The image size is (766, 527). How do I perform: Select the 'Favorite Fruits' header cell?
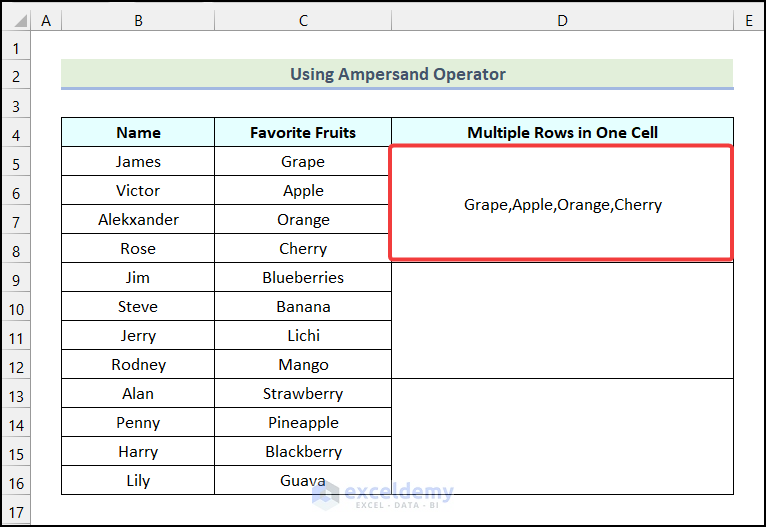(x=303, y=132)
